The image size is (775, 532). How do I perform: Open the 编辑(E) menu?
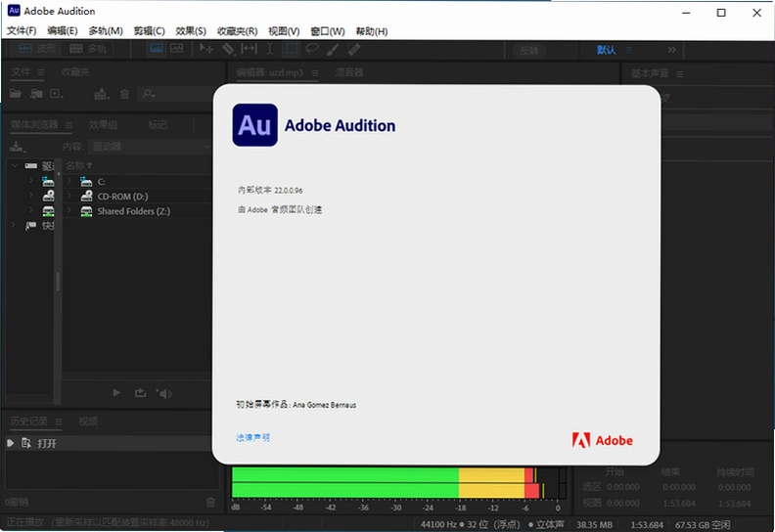pyautogui.click(x=63, y=31)
